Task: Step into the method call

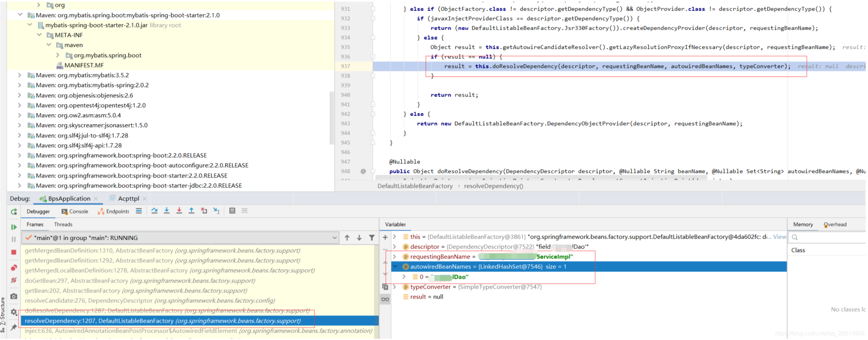Action: tap(167, 211)
